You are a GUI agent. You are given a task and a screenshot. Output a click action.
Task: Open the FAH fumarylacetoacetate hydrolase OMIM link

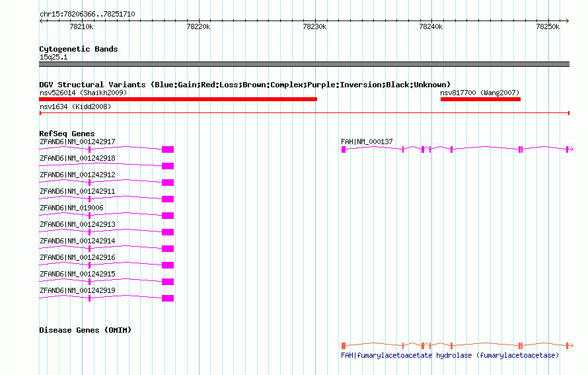pyautogui.click(x=450, y=355)
